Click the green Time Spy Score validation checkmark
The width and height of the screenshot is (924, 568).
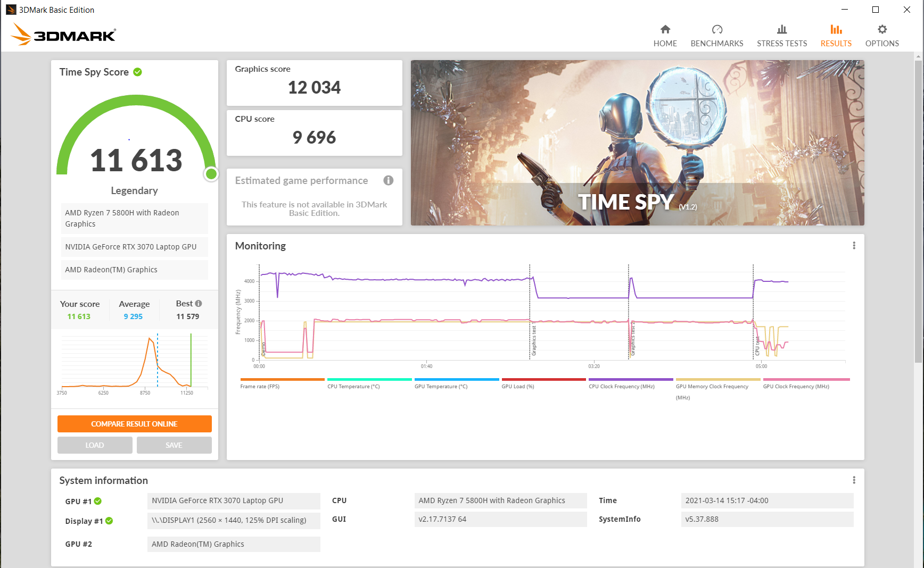[137, 72]
